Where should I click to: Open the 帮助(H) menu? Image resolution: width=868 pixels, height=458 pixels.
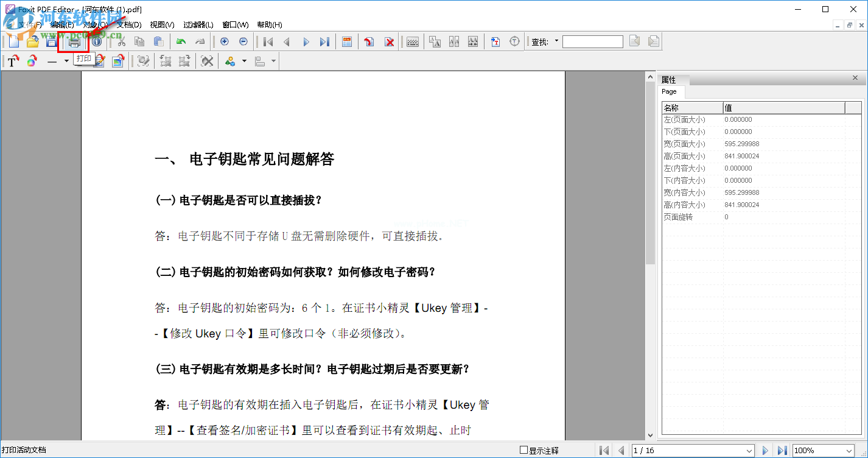270,25
